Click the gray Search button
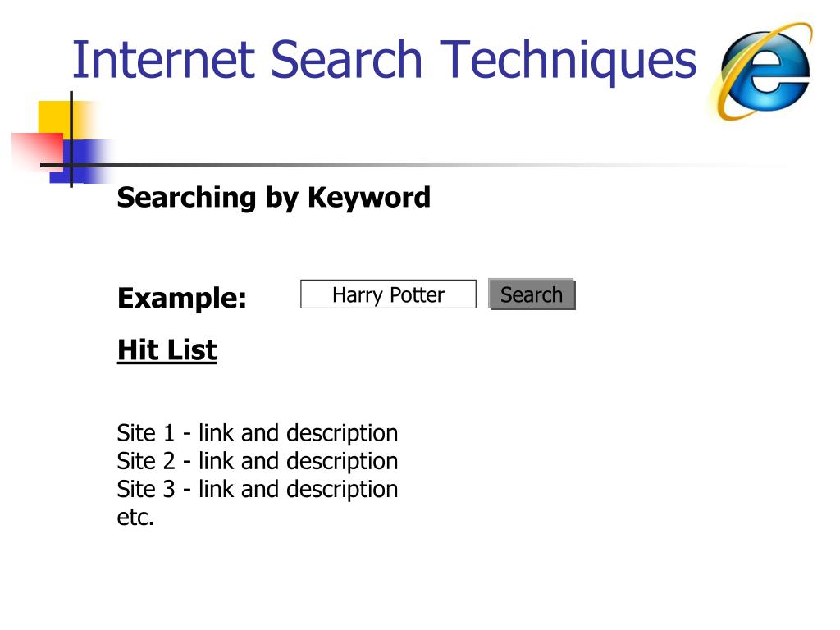 (532, 294)
